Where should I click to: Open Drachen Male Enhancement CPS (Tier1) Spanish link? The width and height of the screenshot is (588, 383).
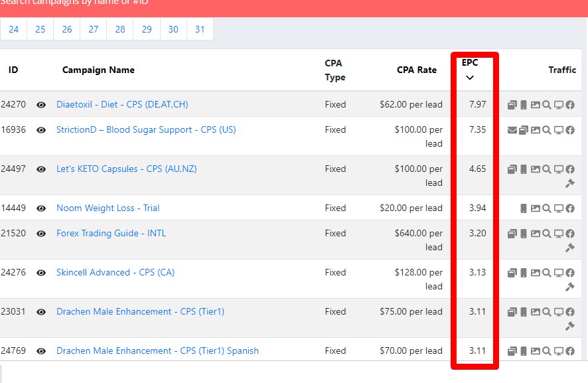point(157,350)
